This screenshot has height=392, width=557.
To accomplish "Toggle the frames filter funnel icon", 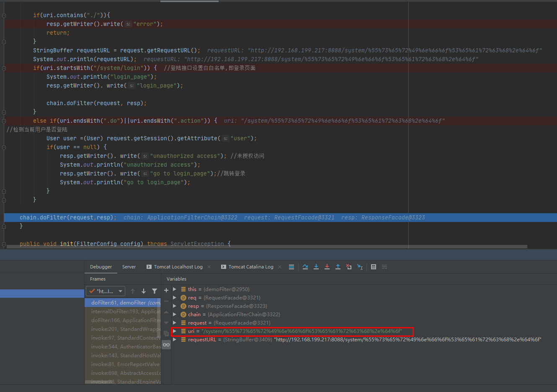I will [x=155, y=291].
